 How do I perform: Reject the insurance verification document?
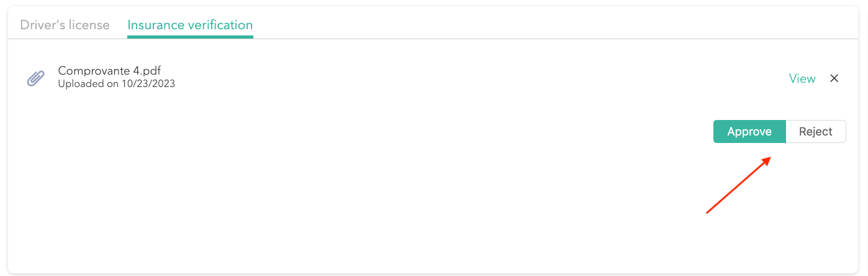[x=815, y=132]
